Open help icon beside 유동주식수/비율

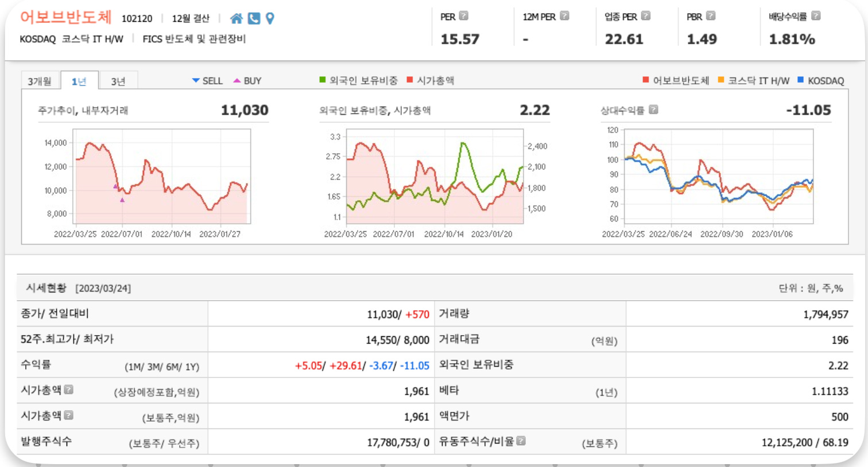coord(521,441)
